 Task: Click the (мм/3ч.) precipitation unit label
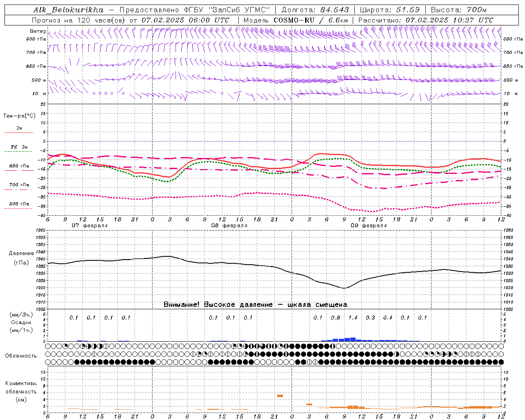point(21,315)
